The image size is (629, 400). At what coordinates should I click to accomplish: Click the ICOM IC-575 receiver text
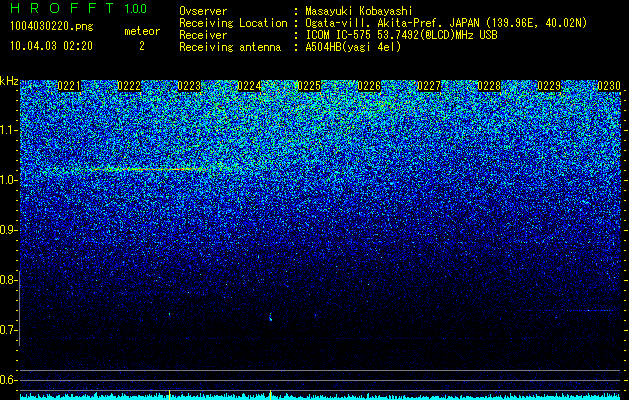(401, 35)
